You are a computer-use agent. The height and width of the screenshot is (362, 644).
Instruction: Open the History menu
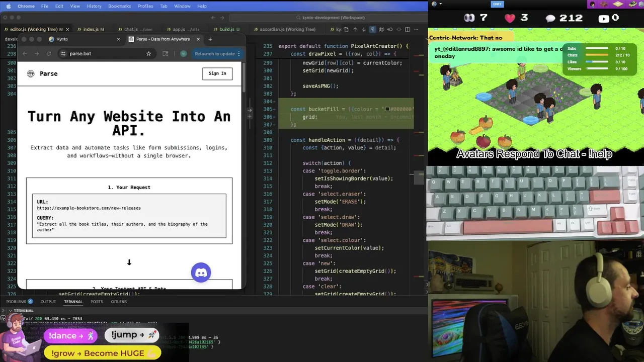pos(94,6)
